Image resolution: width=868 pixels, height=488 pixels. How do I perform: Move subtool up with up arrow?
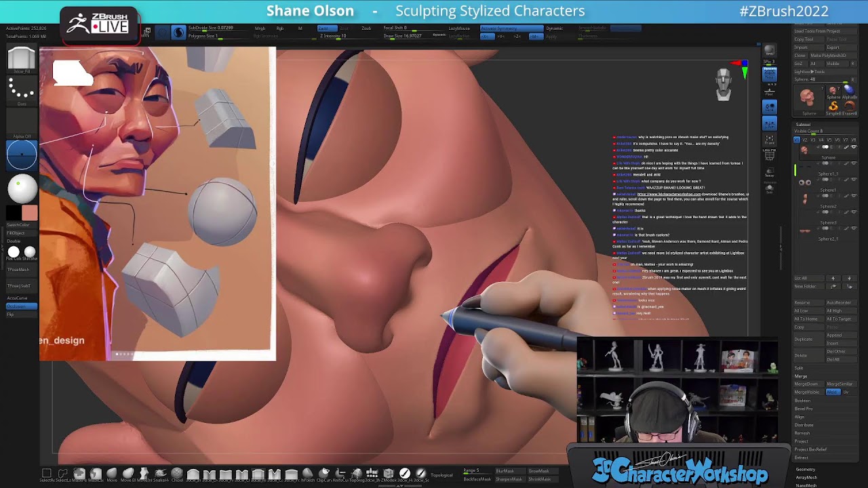point(833,278)
